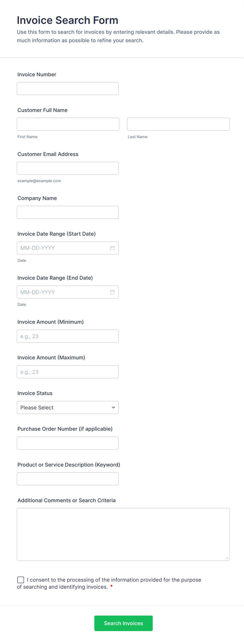Click the Product or Service Description field

tap(67, 478)
